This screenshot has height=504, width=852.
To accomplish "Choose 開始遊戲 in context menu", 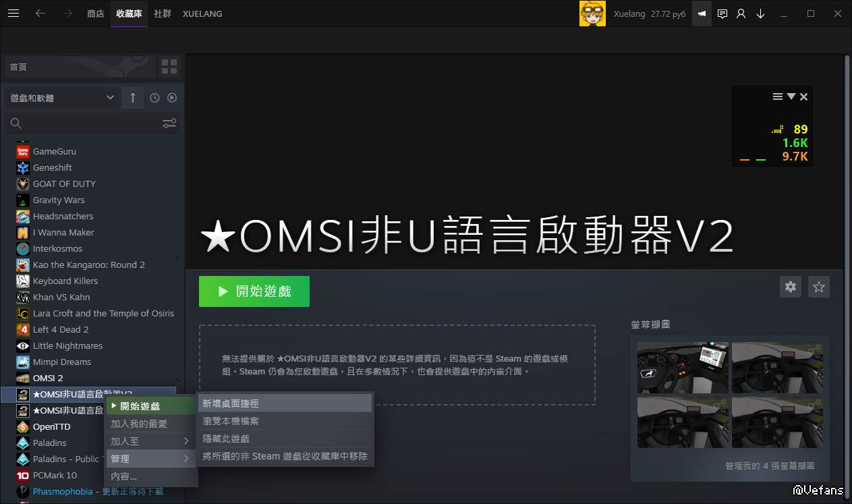I will tap(151, 406).
